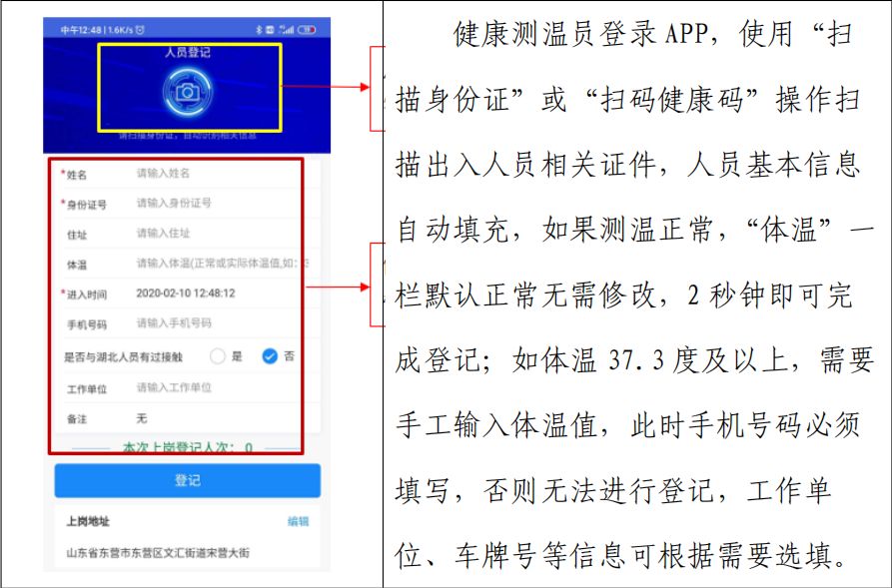Click the status bar time 中午12:48

(81, 30)
